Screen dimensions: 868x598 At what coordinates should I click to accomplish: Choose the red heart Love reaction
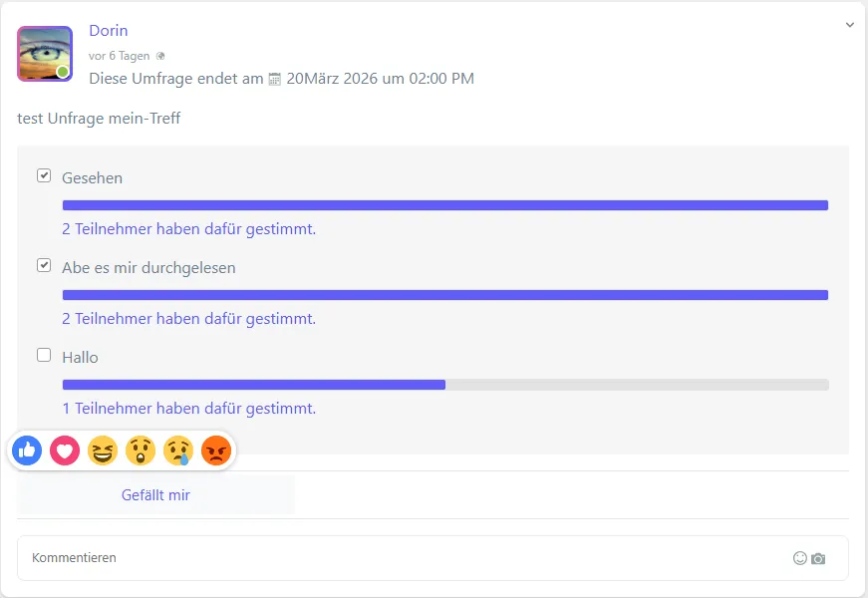pyautogui.click(x=65, y=450)
